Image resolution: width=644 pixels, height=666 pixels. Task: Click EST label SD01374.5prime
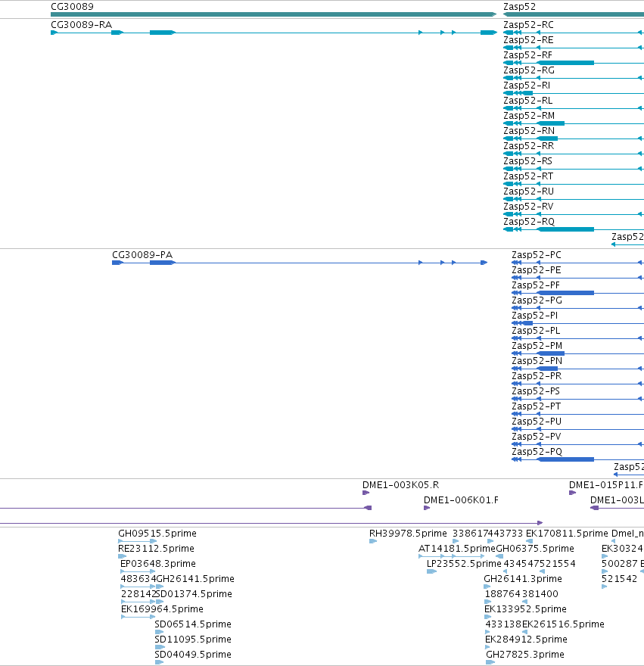point(194,594)
